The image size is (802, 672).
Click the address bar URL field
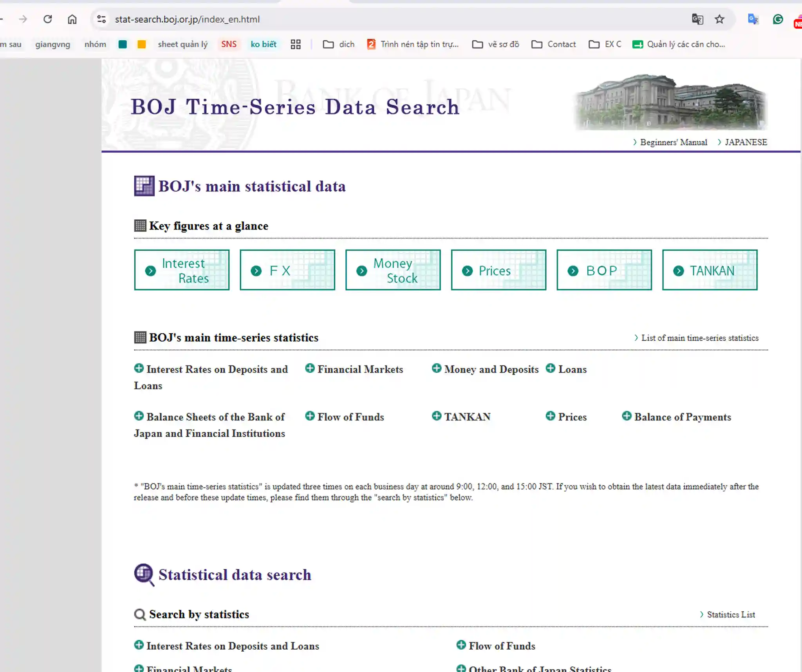392,19
